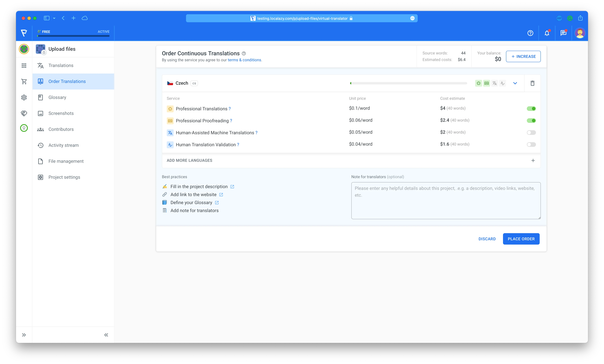Click the Professional Translations star badge on Czech row
The image size is (604, 364).
pos(478,83)
